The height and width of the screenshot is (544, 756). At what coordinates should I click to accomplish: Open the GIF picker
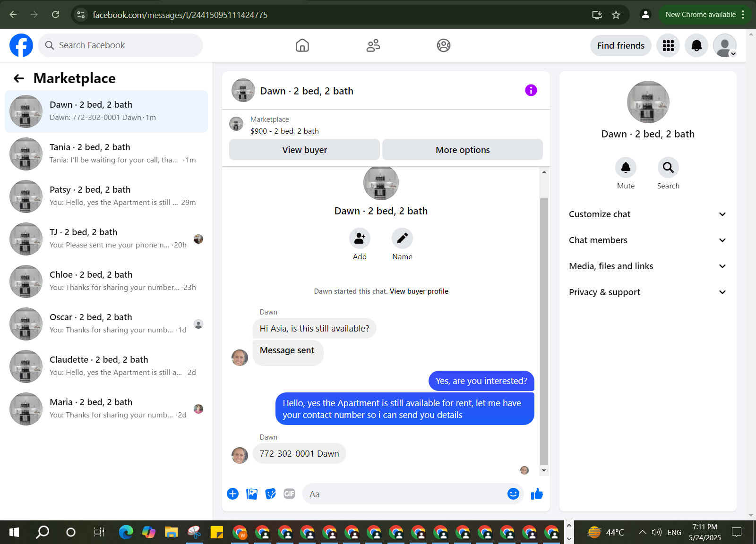coord(289,494)
